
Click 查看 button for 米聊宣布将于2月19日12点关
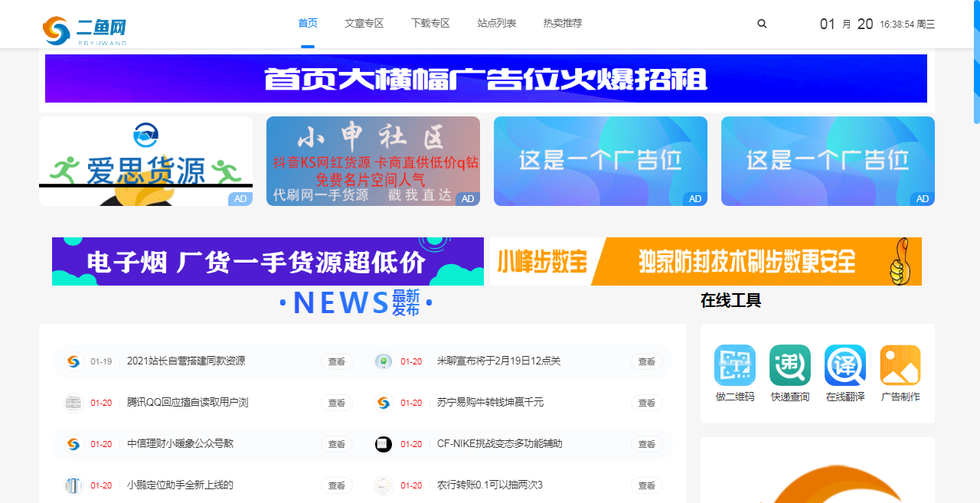647,361
